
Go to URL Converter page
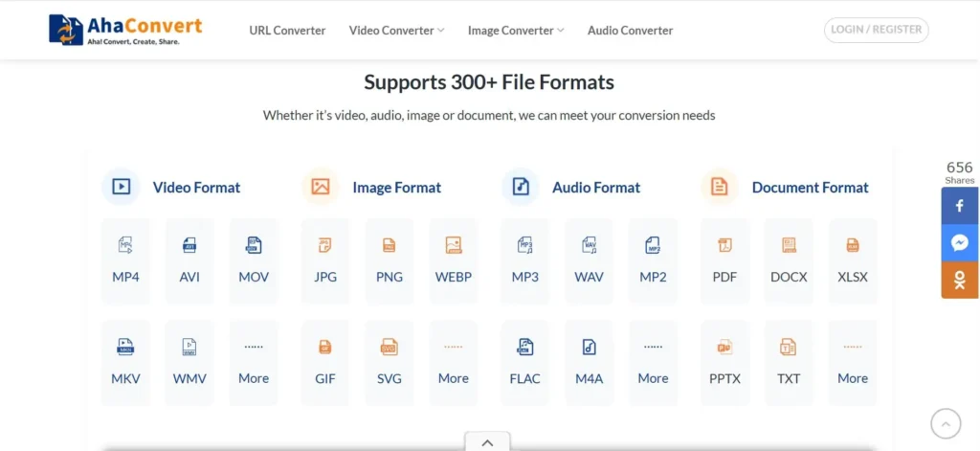pyautogui.click(x=287, y=31)
